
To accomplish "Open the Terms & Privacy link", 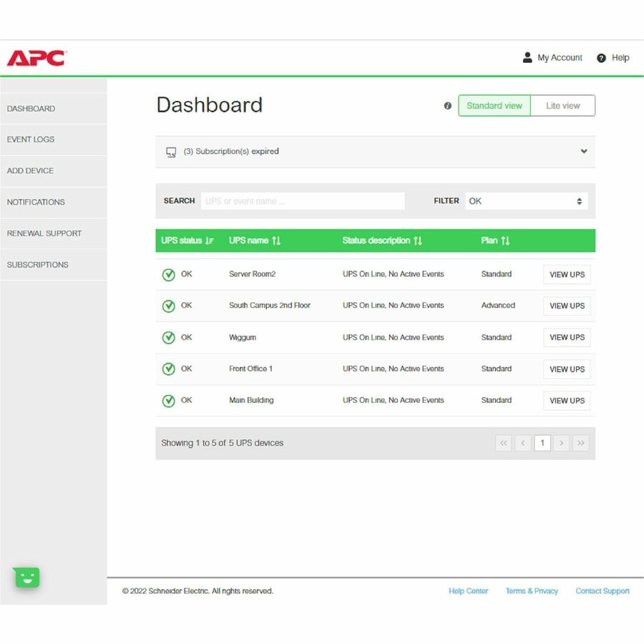I will (532, 591).
